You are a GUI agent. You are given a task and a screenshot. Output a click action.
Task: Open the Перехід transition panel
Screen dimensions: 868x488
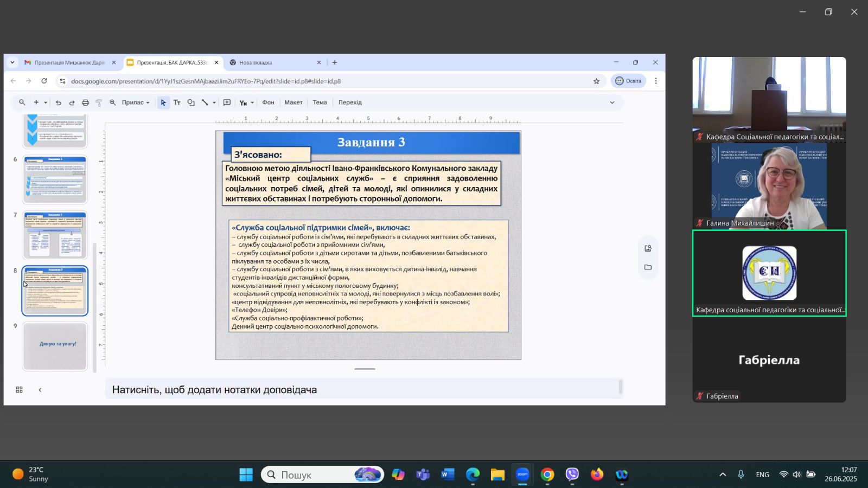click(x=350, y=102)
